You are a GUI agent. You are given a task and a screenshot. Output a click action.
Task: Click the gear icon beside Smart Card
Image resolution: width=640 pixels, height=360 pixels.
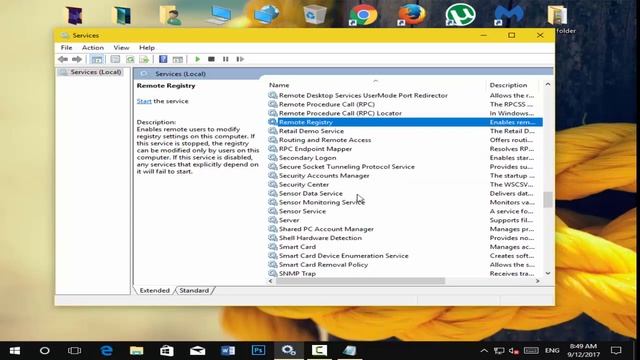tap(273, 247)
